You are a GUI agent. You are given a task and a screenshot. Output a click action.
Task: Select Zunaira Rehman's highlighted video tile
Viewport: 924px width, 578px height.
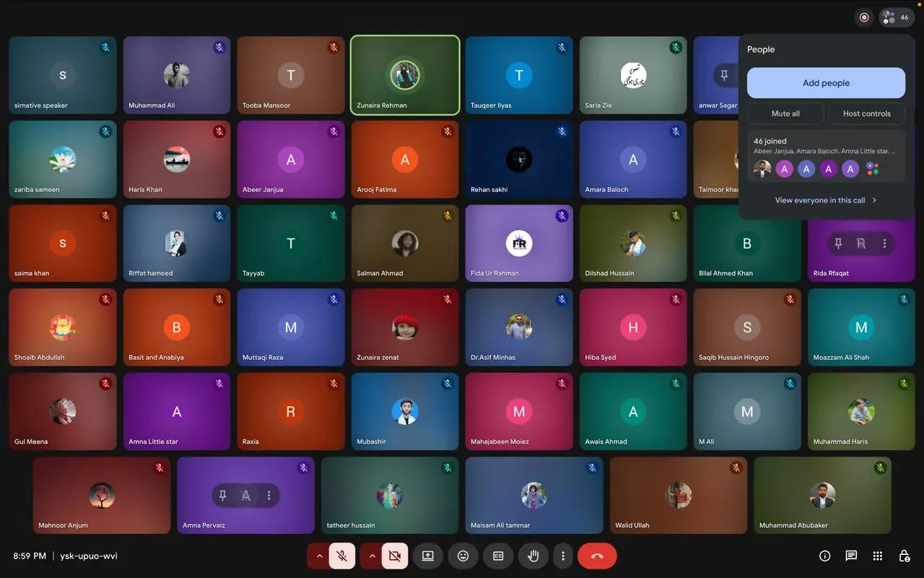(405, 75)
